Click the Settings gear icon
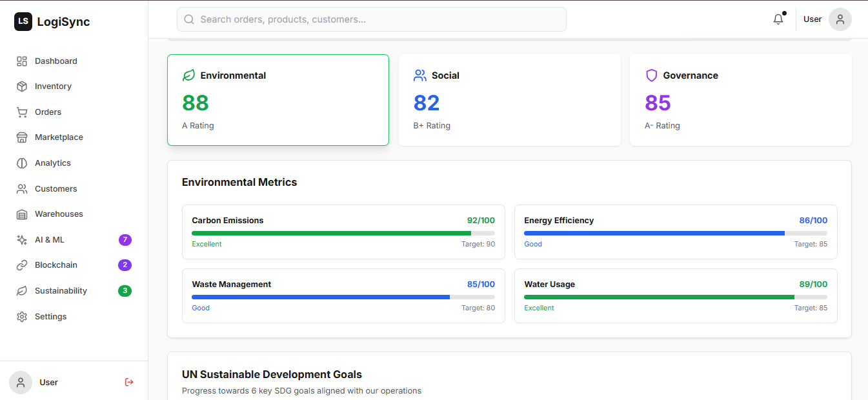Screen dimensions: 868x400 [x=22, y=317]
